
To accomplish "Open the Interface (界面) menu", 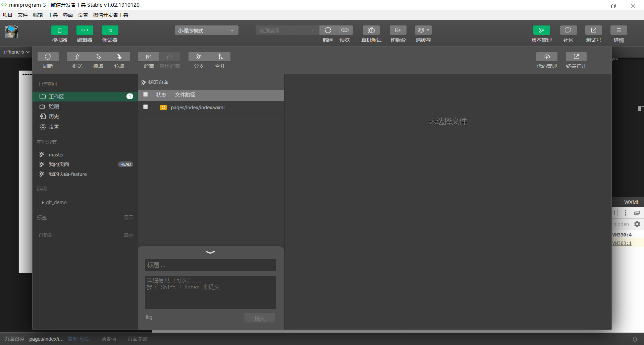I will click(x=68, y=15).
